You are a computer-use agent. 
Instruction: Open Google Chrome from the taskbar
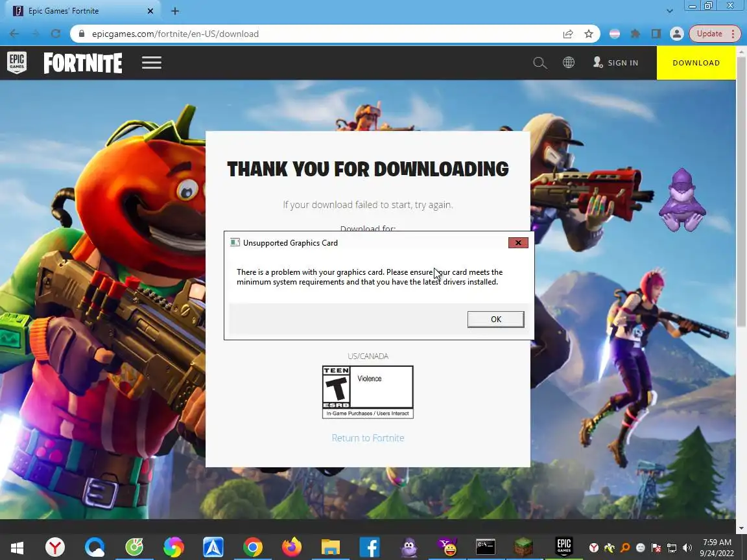pos(252,547)
